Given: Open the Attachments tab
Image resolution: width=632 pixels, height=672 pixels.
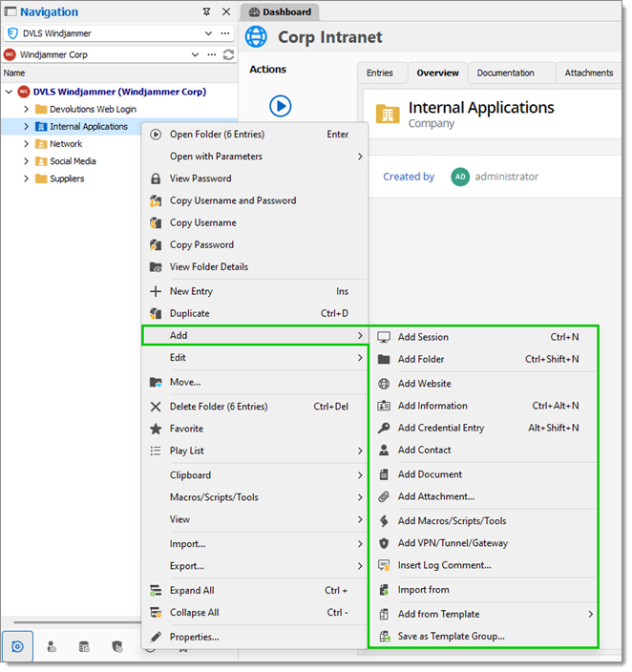Looking at the screenshot, I should (x=591, y=73).
